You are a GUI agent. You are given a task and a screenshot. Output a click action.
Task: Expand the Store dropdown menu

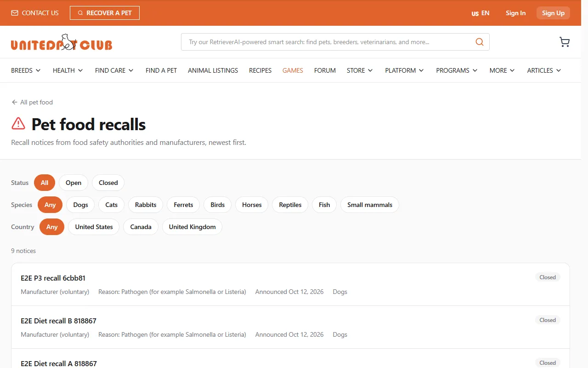pyautogui.click(x=360, y=70)
